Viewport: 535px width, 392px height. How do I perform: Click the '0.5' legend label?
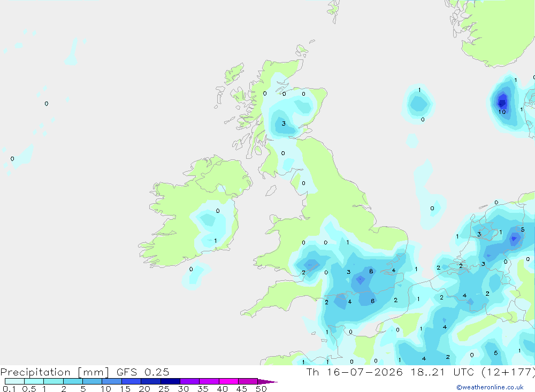tap(29, 389)
